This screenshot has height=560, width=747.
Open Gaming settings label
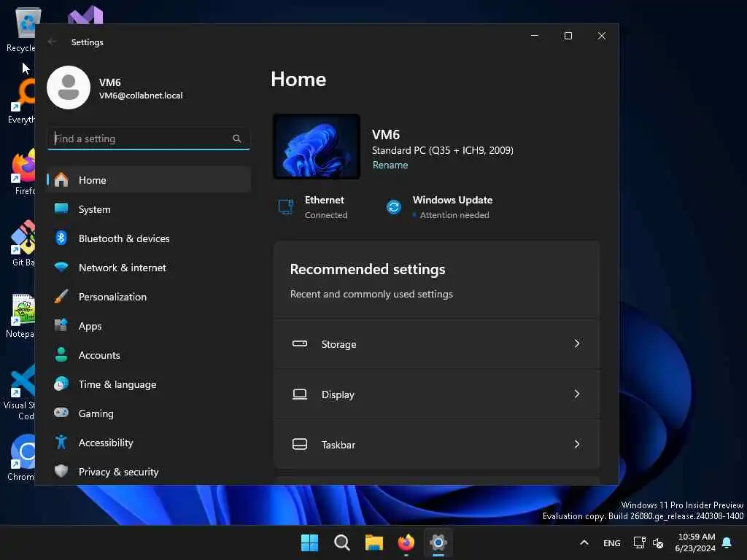point(96,413)
